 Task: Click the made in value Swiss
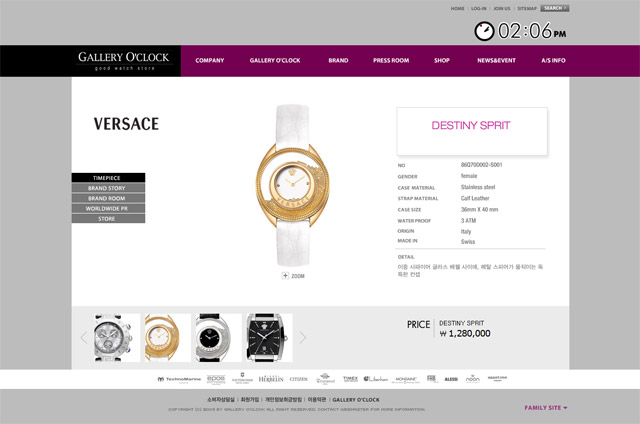(x=468, y=242)
